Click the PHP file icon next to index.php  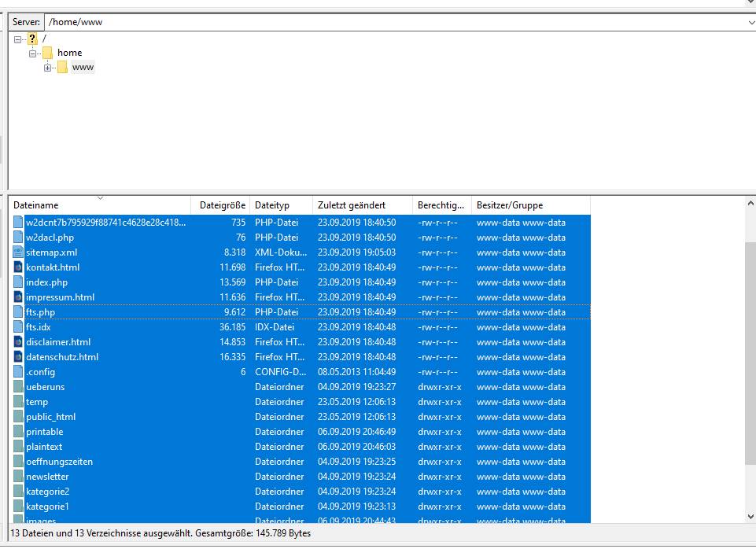(18, 282)
